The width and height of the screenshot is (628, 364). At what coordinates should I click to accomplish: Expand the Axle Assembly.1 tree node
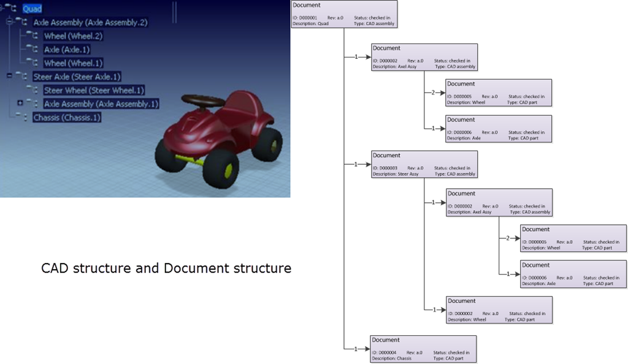tap(20, 103)
